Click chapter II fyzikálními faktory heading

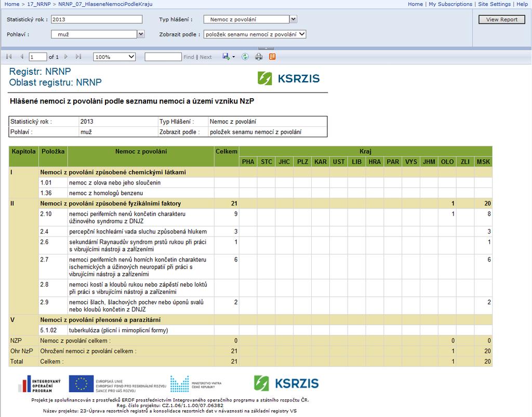click(x=110, y=203)
